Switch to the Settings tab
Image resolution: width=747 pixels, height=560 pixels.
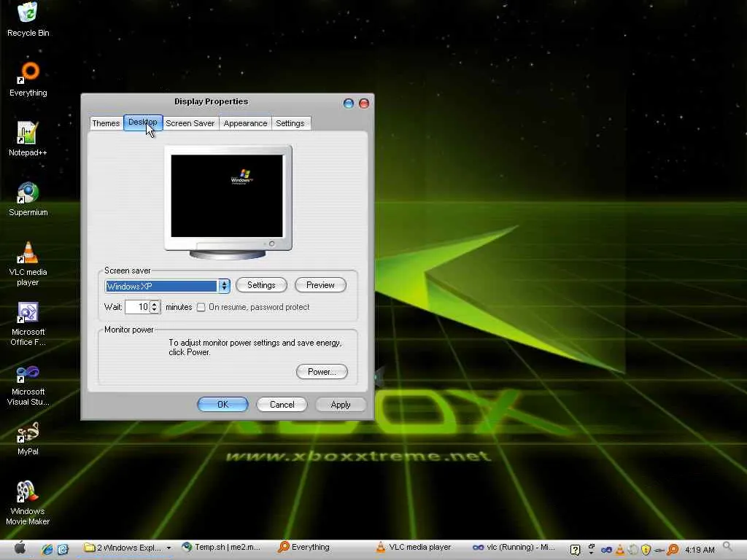[x=290, y=123]
